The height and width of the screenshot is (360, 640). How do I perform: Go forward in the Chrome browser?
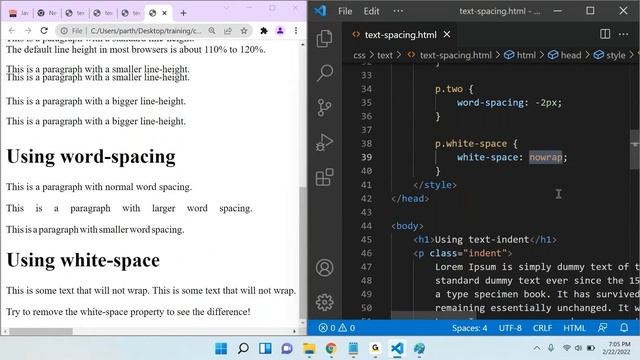[28, 31]
